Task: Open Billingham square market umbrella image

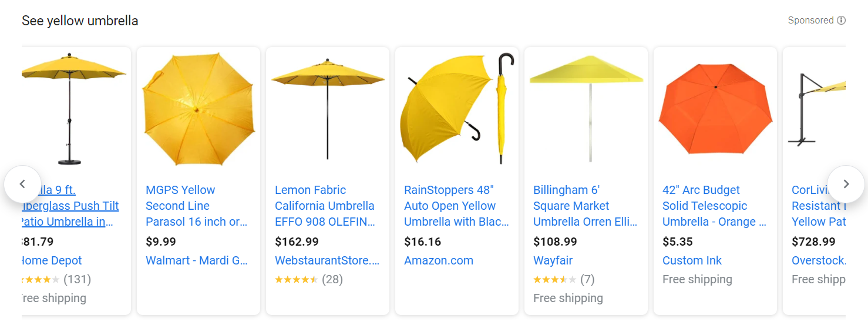Action: [x=586, y=109]
